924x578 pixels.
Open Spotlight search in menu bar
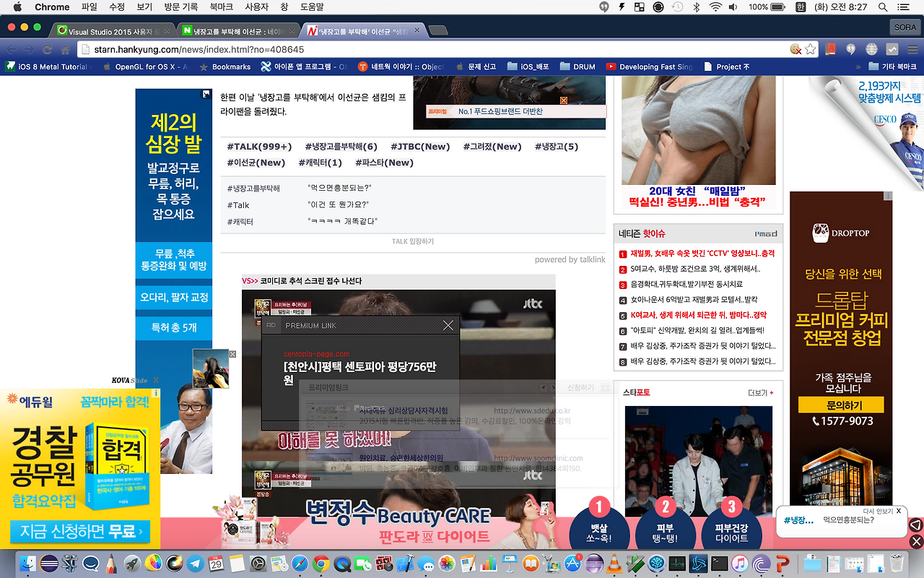[883, 7]
